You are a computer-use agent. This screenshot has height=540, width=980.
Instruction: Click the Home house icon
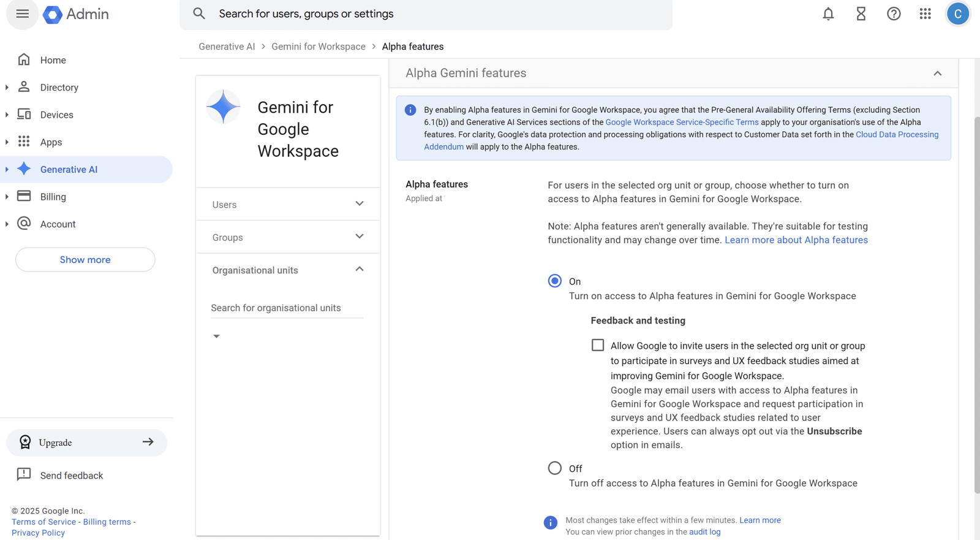click(x=24, y=59)
